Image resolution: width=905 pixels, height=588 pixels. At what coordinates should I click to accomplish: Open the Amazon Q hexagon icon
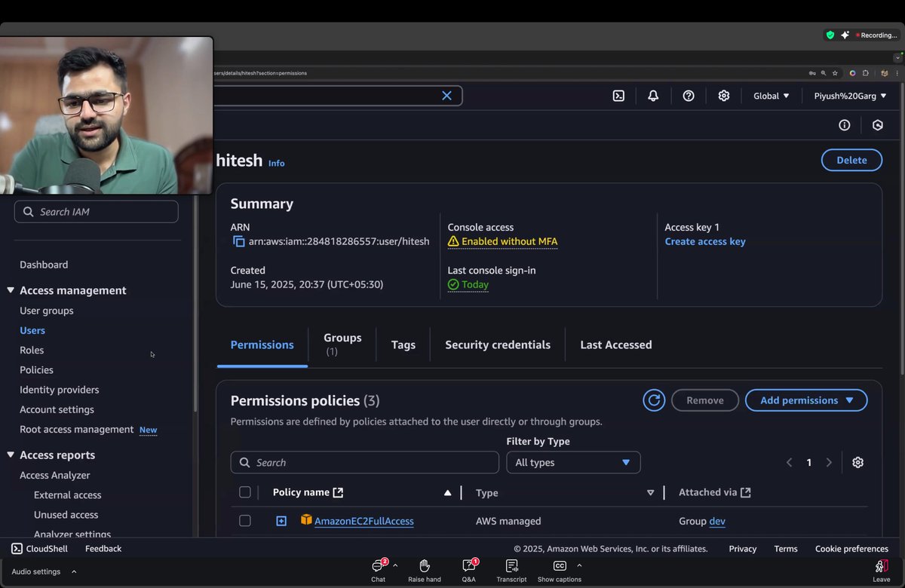(878, 125)
